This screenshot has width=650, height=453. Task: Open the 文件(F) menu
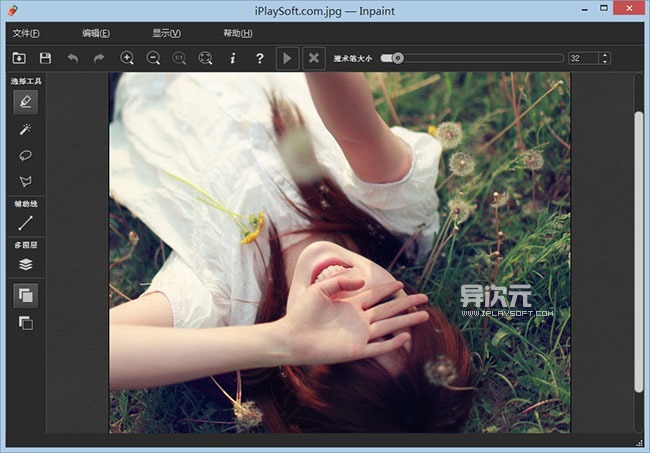click(x=27, y=33)
